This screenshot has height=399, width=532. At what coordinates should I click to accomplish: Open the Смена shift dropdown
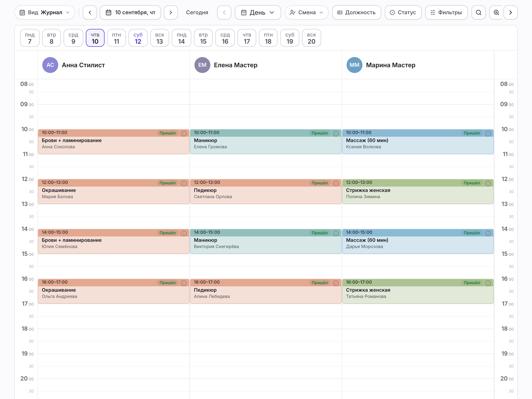click(x=306, y=12)
